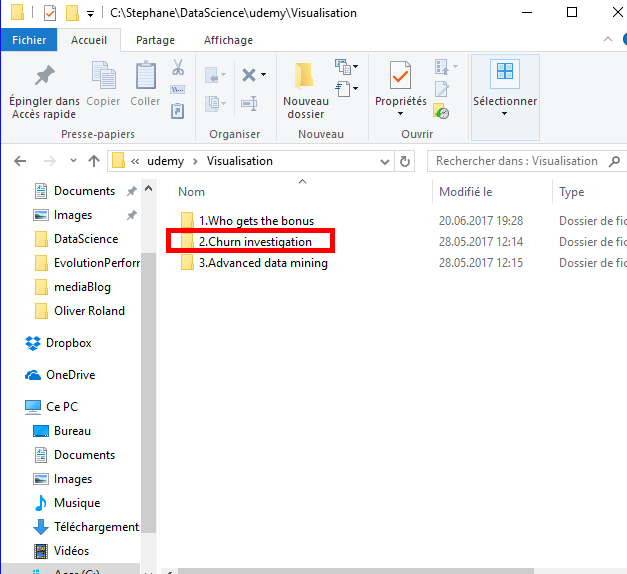Screen dimensions: 627x574
Task: Open the Supprimer dropdown arrow
Action: 263,75
